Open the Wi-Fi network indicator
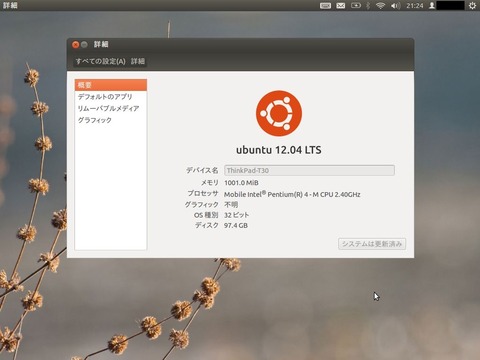The image size is (480, 360). click(380, 6)
